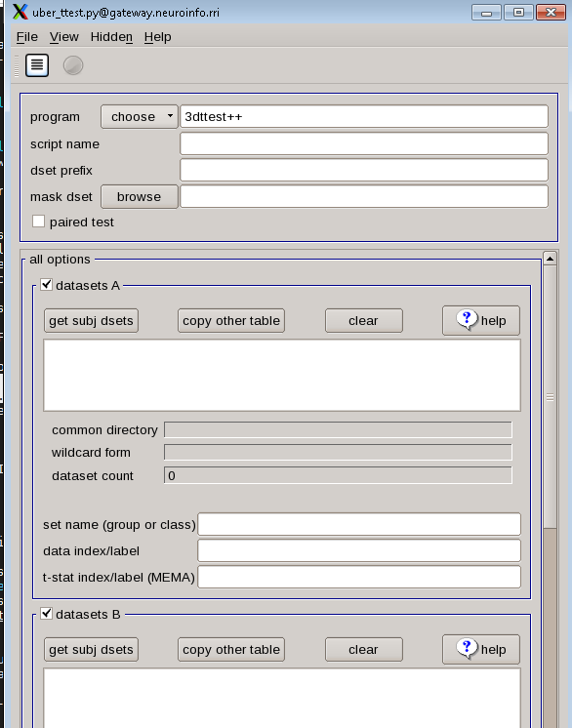Click the toolbar drag handle
Screen dimensions: 572x728
(17, 66)
